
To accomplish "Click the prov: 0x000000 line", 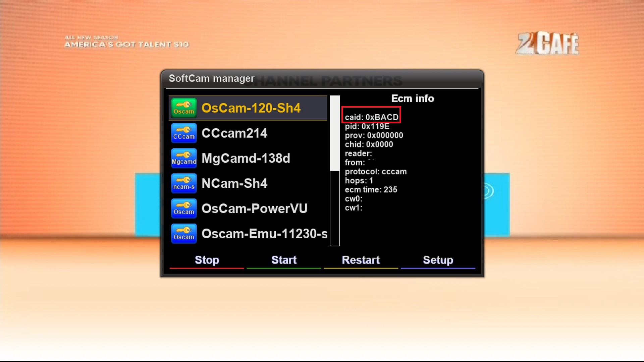I will (x=374, y=135).
